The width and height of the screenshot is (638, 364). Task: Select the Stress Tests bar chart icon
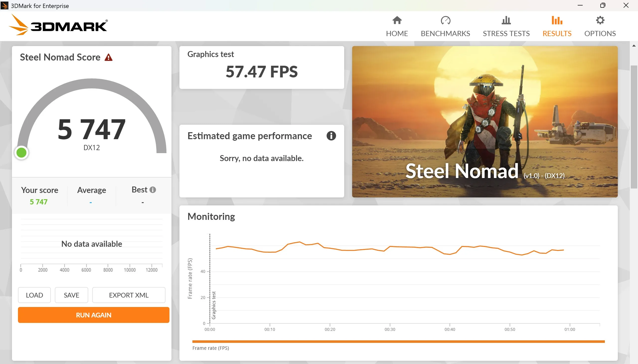tap(506, 20)
